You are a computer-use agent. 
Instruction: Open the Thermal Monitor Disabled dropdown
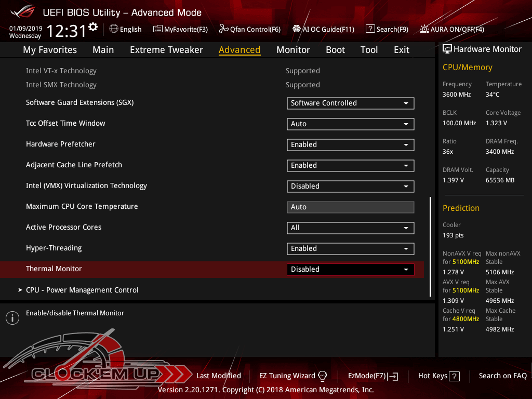tap(351, 270)
